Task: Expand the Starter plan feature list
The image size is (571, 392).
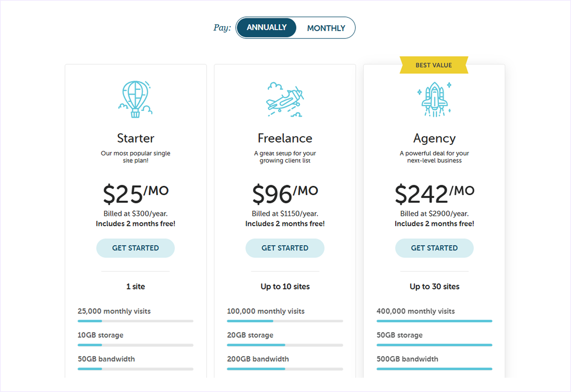Action: tap(135, 286)
